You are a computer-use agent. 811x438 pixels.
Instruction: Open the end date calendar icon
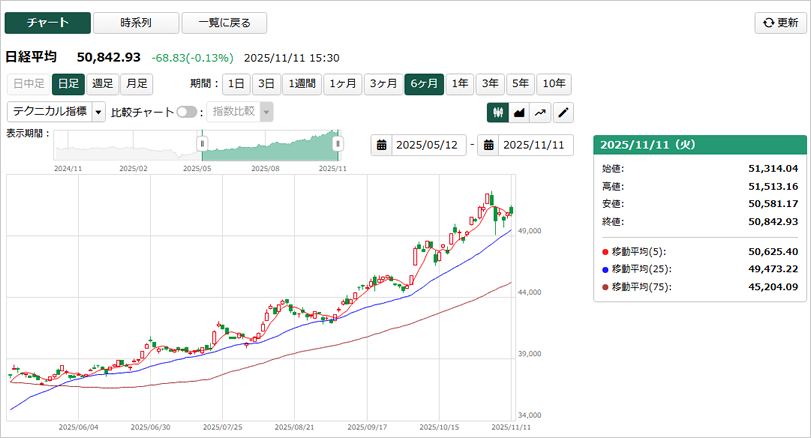[489, 145]
